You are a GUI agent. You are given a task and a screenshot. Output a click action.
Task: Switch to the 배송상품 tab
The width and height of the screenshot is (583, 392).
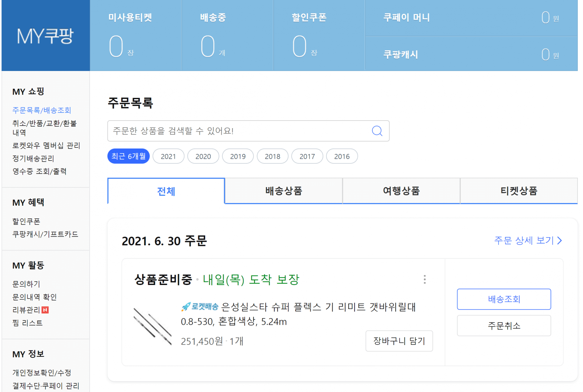[x=283, y=191]
